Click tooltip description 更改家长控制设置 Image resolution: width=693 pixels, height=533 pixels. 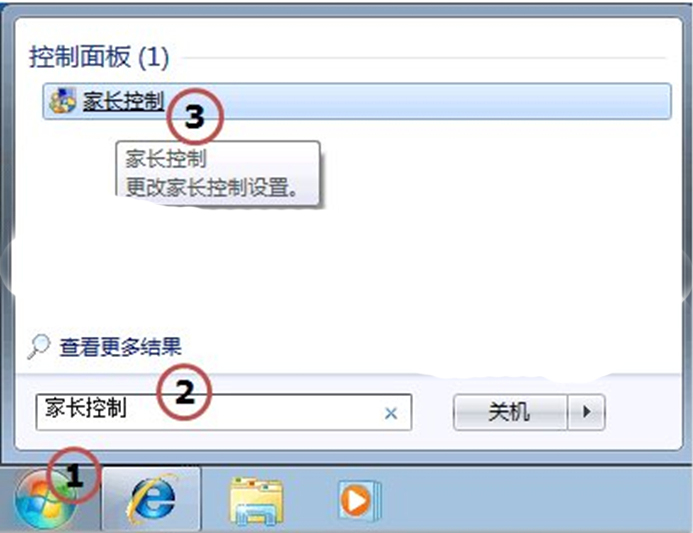(211, 187)
